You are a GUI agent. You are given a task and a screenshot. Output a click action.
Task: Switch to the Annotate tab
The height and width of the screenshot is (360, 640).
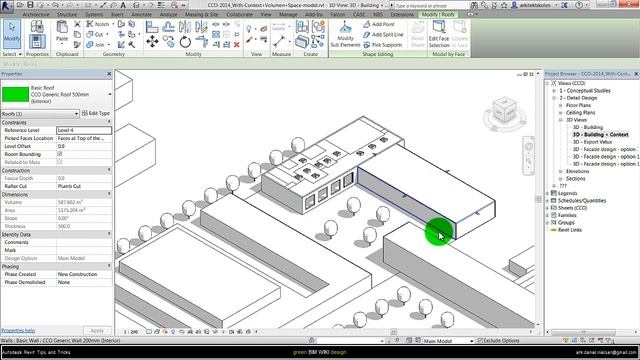(141, 14)
